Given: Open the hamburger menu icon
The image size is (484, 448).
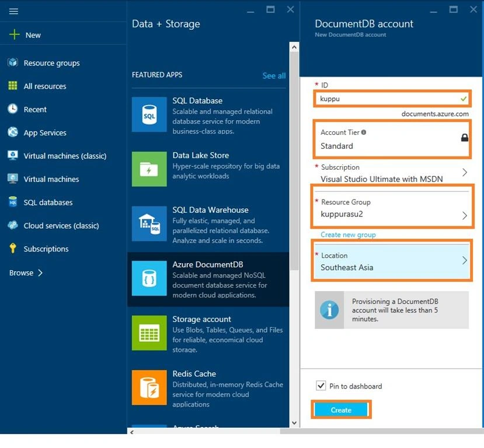Looking at the screenshot, I should (13, 12).
